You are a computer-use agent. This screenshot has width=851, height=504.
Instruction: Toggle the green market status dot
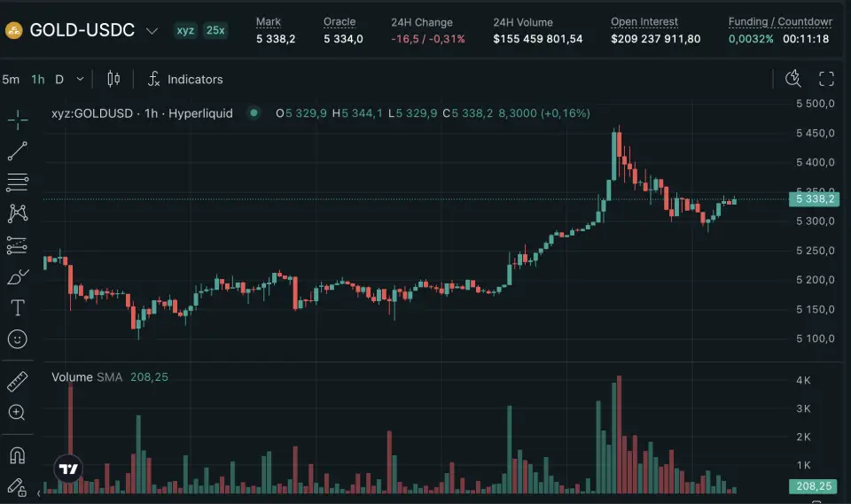pos(254,113)
